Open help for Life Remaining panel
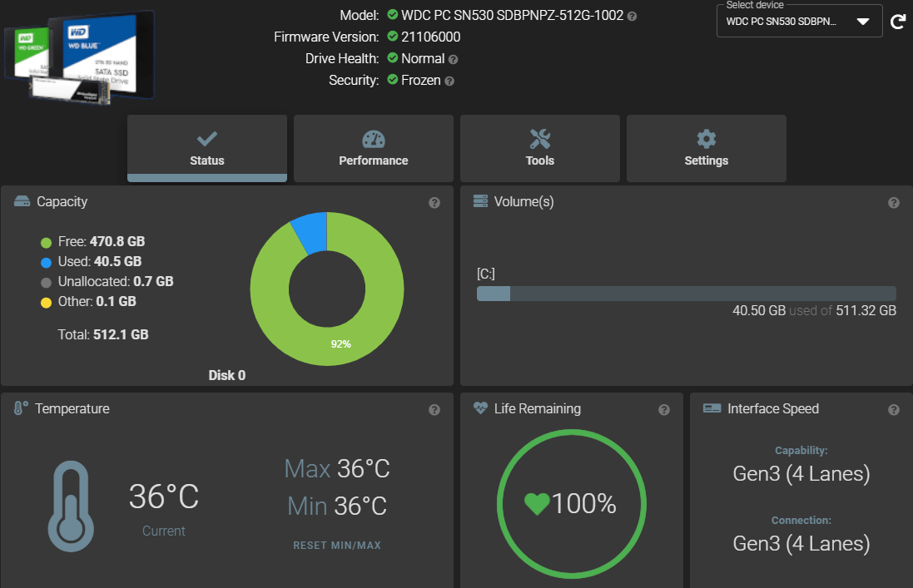Viewport: 913px width, 588px height. coord(664,409)
